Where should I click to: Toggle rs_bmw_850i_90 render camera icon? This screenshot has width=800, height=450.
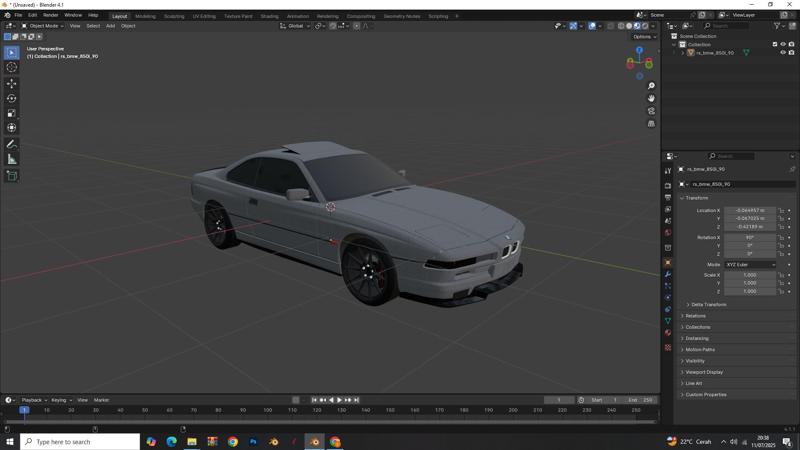(x=791, y=53)
